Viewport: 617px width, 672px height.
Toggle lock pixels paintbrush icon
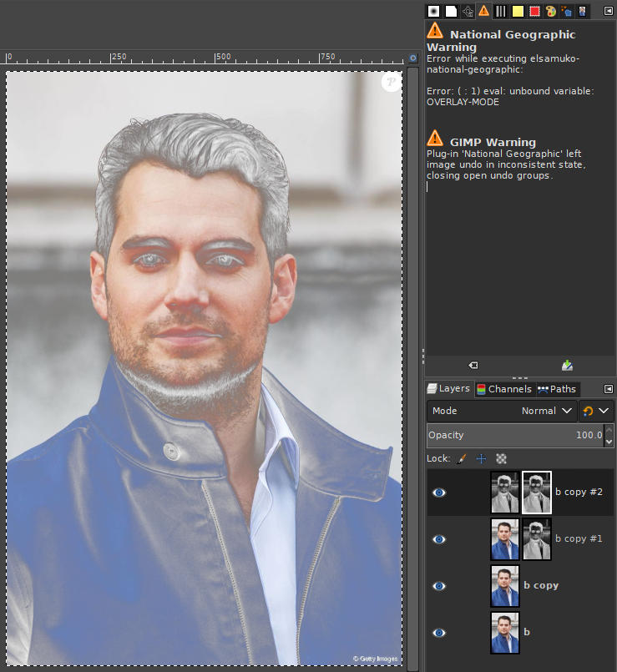[462, 458]
